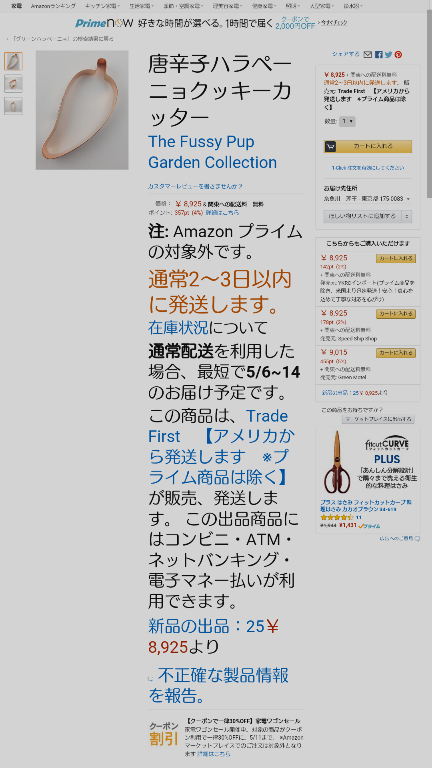Click the page's vertical scrollbar
The width and height of the screenshot is (432, 768).
pyautogui.click(x=429, y=98)
